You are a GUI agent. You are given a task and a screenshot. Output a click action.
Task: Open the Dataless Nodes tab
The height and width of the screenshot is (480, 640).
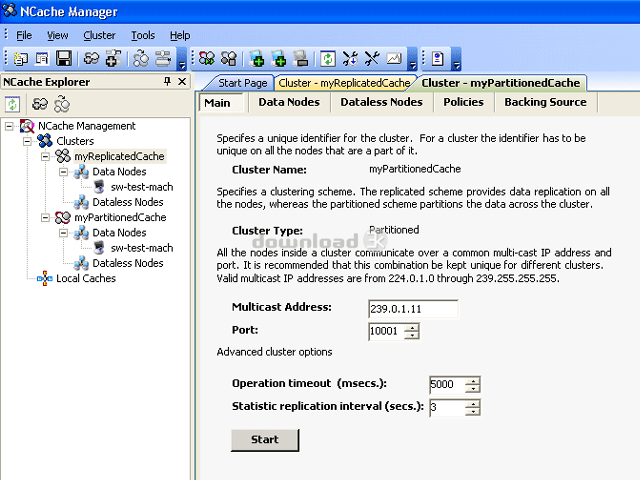point(381,102)
